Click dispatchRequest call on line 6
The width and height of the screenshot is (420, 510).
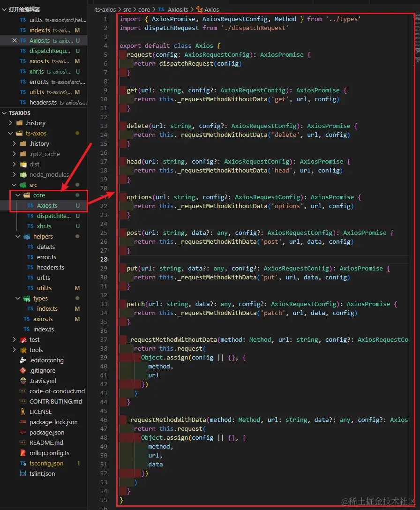(x=186, y=64)
